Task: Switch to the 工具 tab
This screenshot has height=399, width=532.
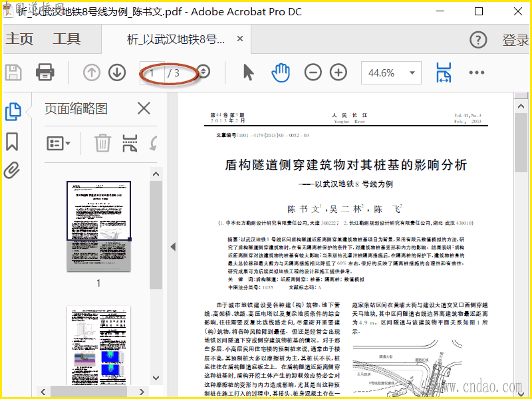Action: tap(66, 39)
